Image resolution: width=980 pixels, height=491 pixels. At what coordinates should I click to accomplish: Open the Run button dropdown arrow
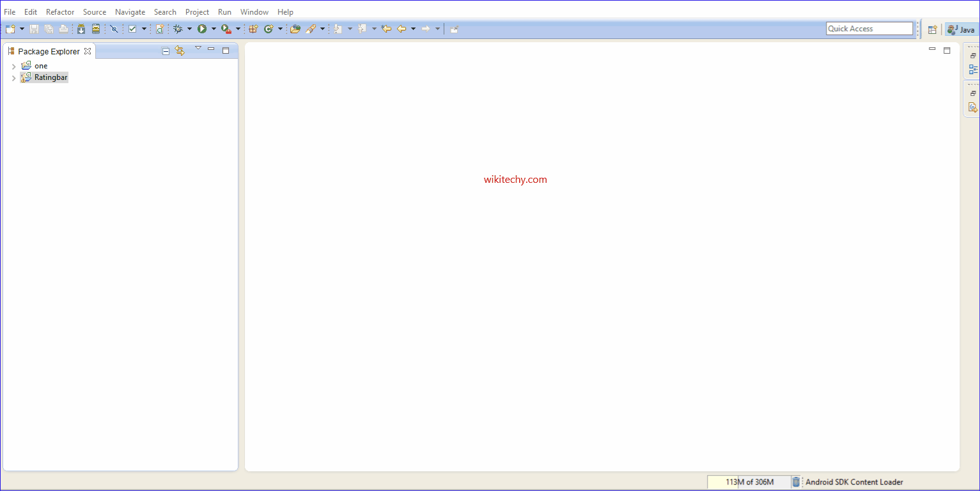(214, 29)
